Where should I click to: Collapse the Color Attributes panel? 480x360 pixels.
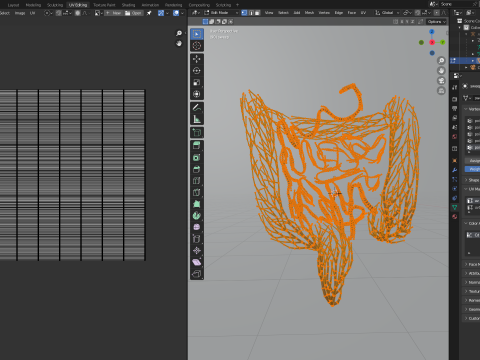coord(472,223)
